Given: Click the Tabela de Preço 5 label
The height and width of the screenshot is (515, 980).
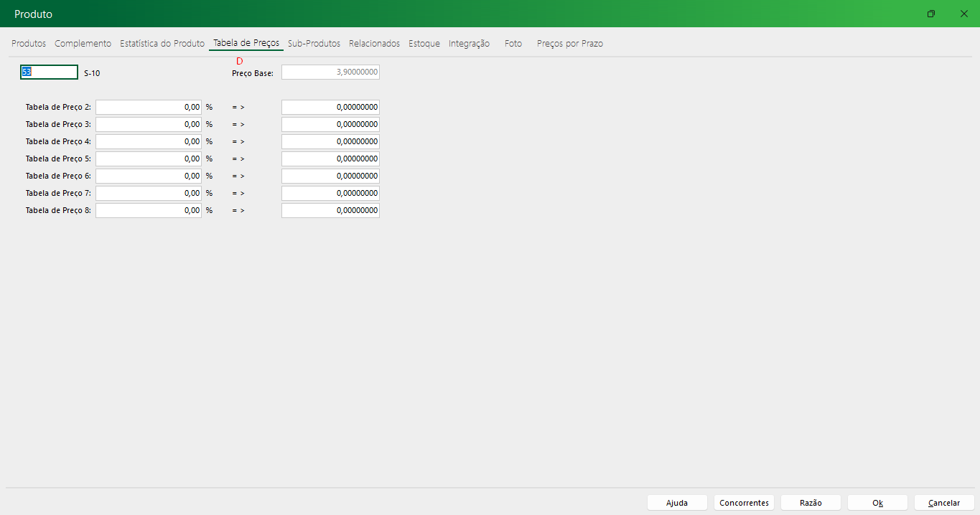Looking at the screenshot, I should coord(58,159).
